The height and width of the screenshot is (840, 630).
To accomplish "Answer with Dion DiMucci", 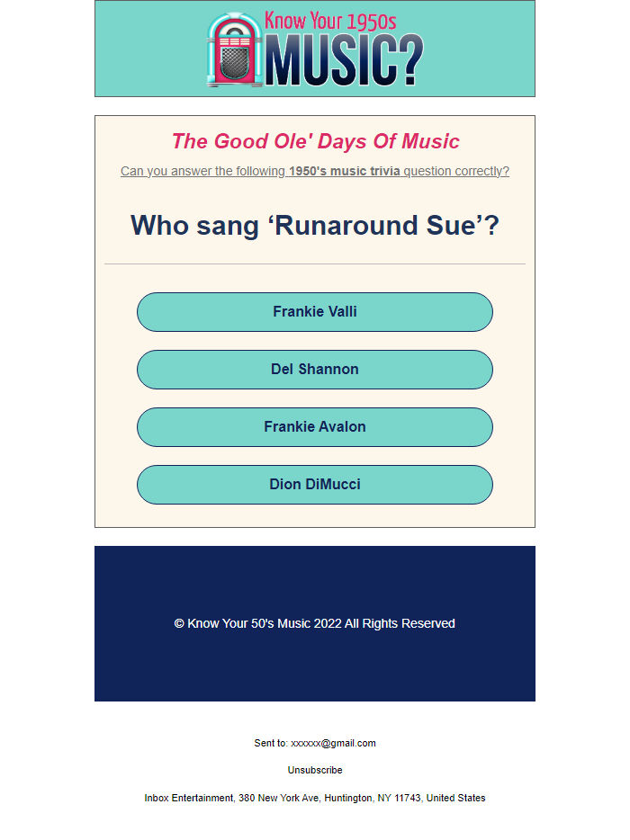I will coord(315,485).
